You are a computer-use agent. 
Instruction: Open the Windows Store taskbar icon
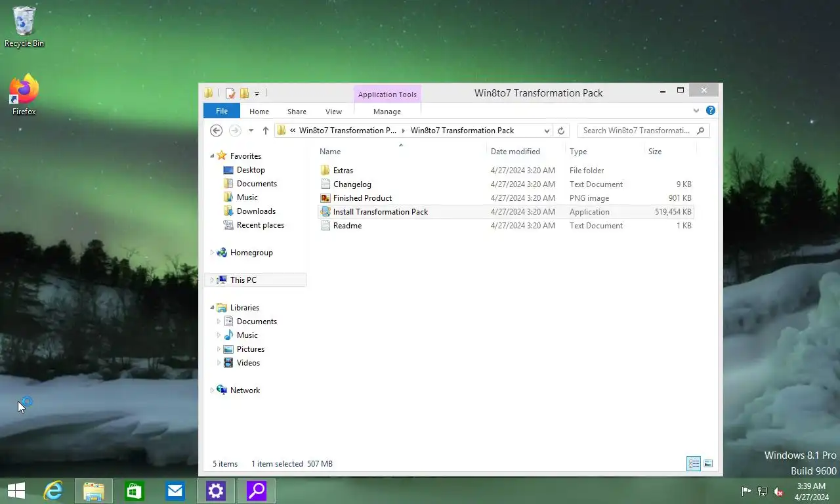click(x=135, y=491)
